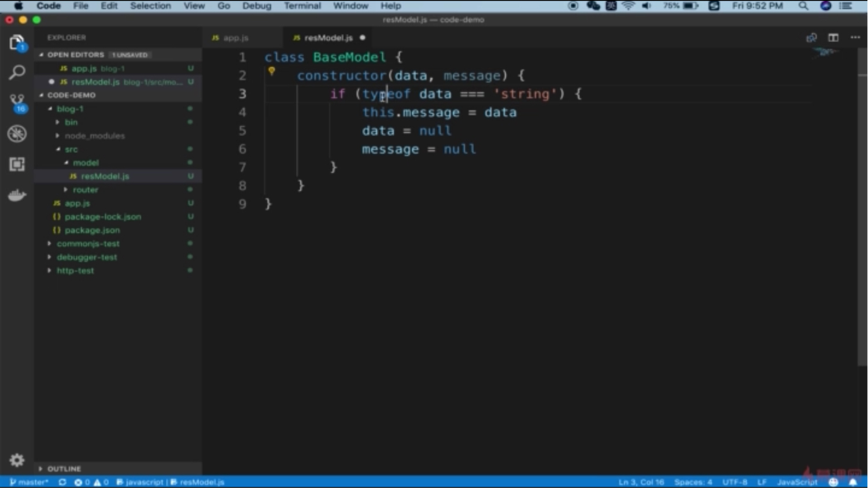Open the Search view in the activity bar
The image size is (868, 488).
coord(17,72)
